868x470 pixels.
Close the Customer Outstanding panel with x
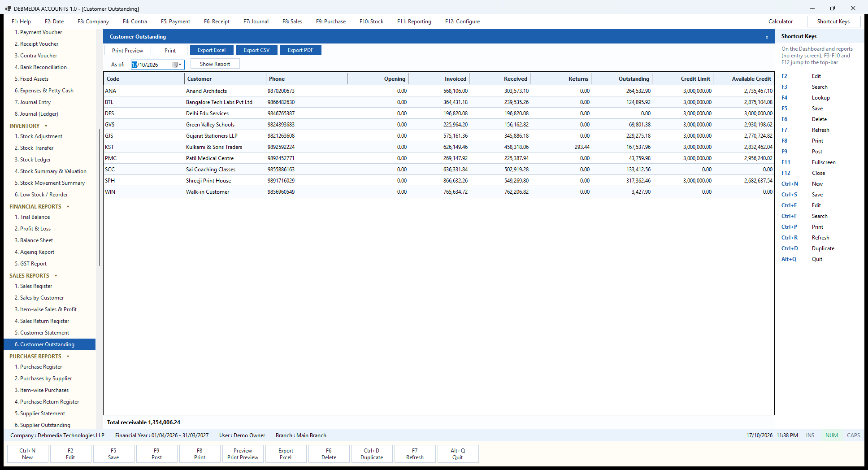(x=767, y=37)
